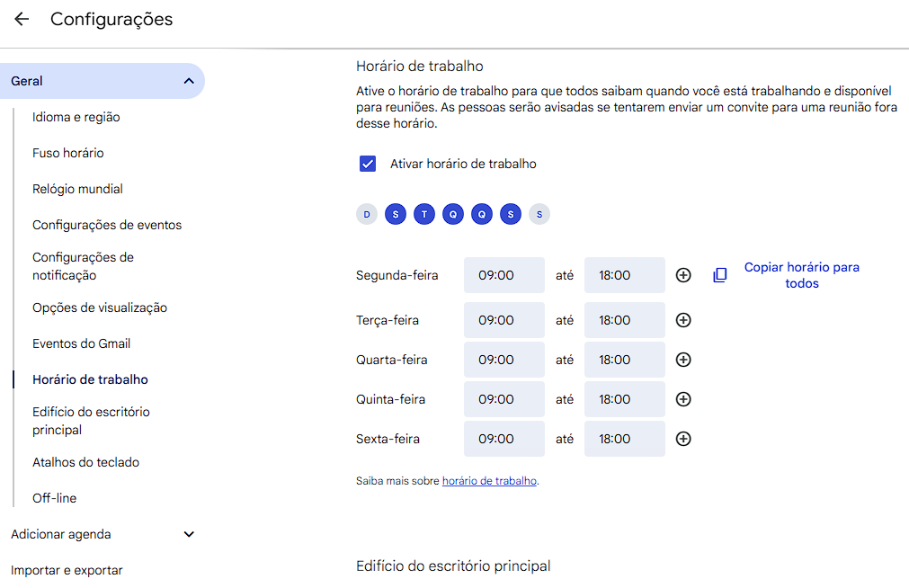Image resolution: width=909 pixels, height=588 pixels.
Task: Open Importar e exportar section
Action: point(67,570)
